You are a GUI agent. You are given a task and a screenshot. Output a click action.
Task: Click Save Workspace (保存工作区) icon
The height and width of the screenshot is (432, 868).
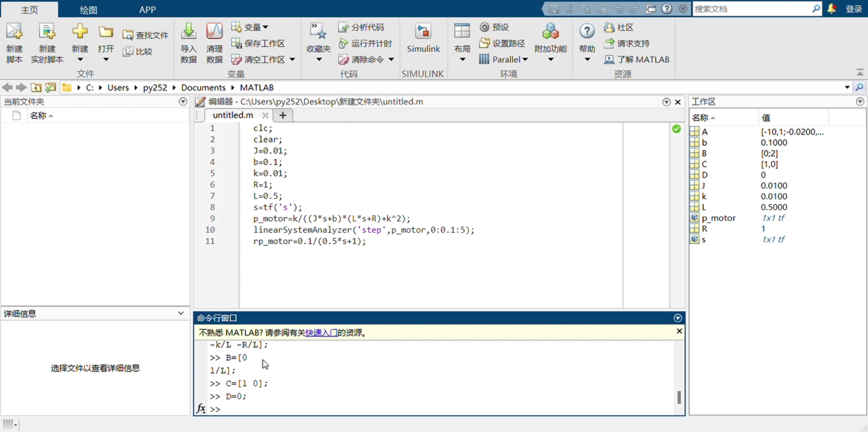237,43
